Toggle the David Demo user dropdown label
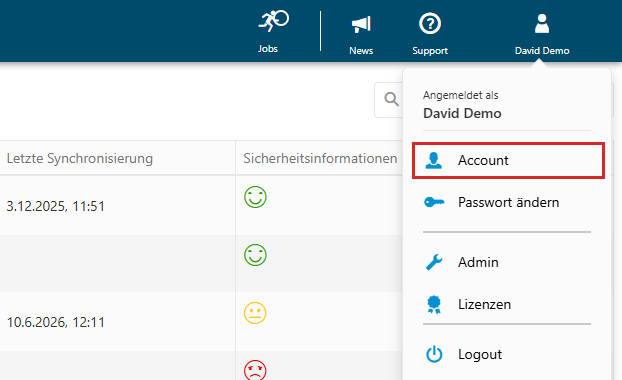 click(542, 51)
